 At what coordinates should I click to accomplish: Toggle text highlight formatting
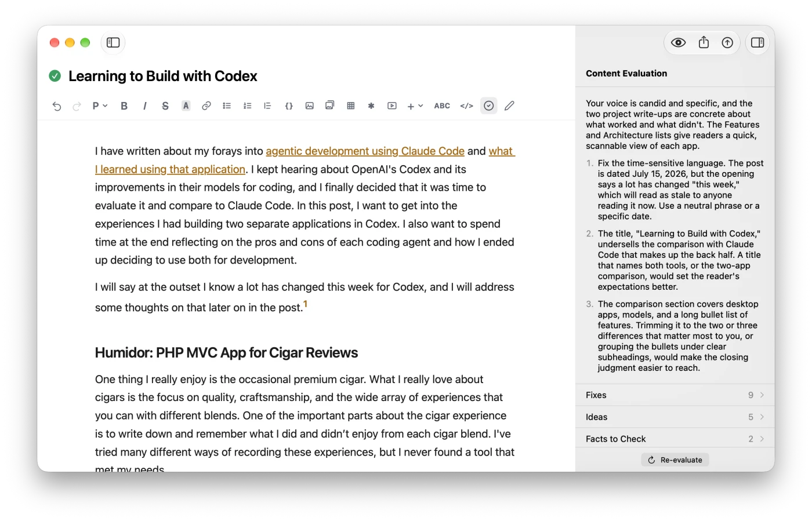click(x=186, y=106)
